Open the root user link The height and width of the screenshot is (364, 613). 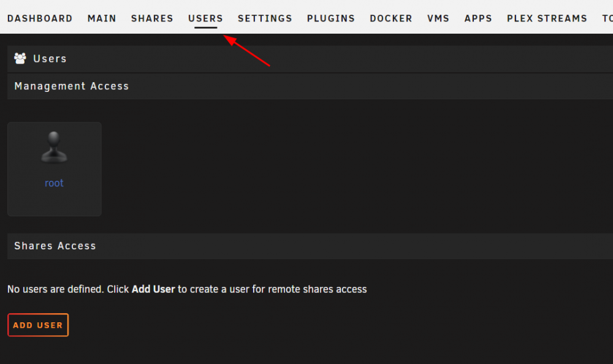point(54,183)
